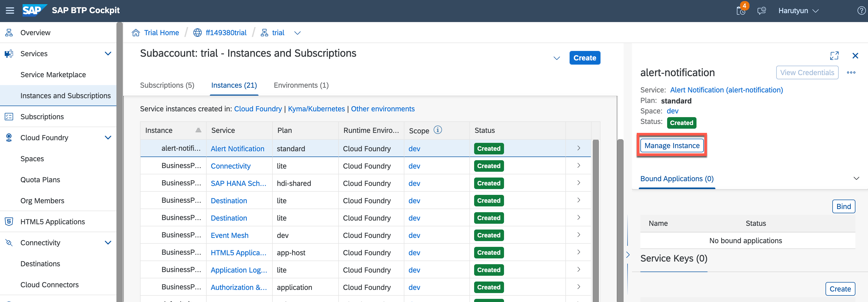
Task: Click the View Credentials button
Action: [807, 72]
